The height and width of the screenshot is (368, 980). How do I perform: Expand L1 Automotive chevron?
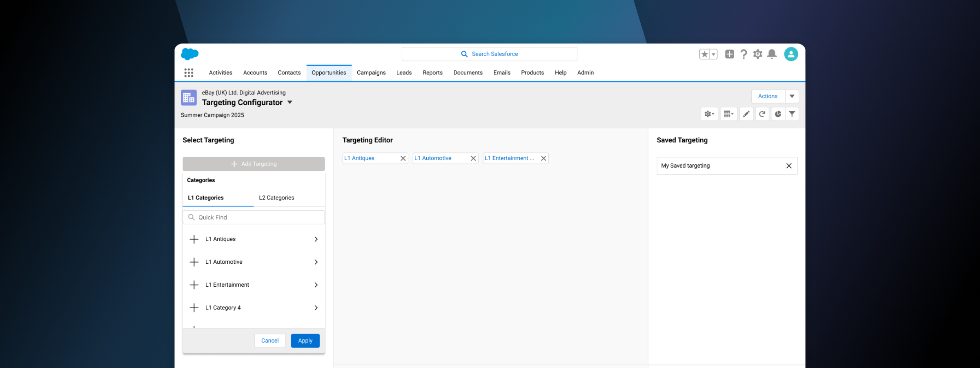coord(316,262)
